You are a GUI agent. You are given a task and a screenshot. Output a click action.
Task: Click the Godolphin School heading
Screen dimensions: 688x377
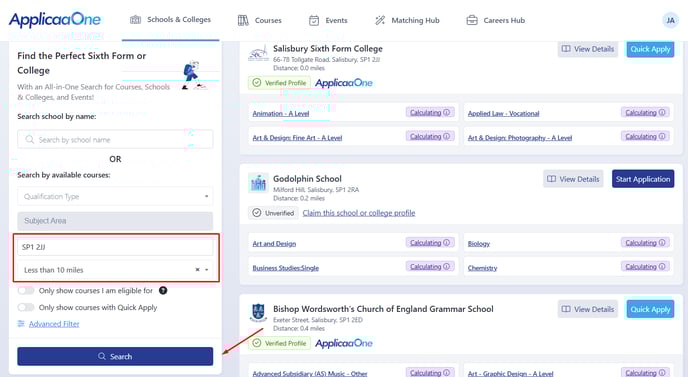307,179
